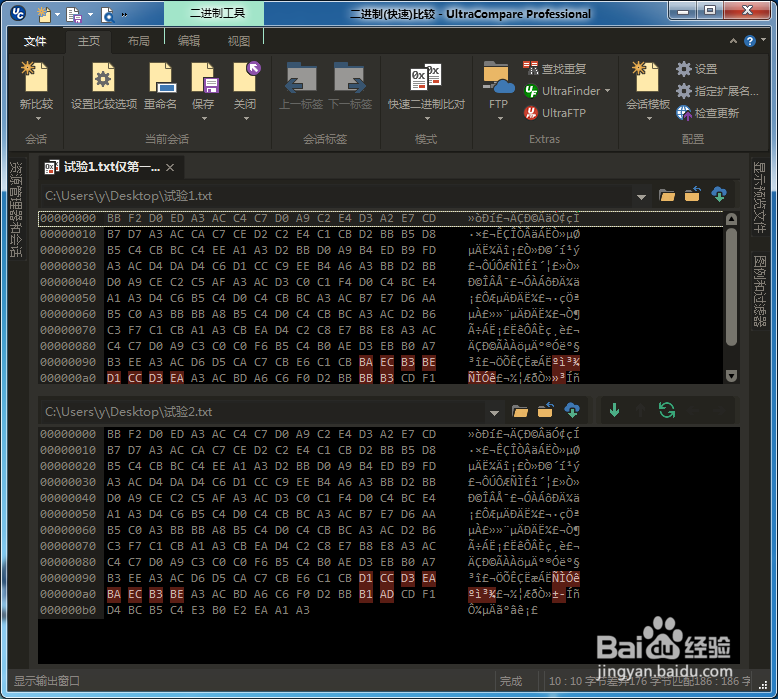The height and width of the screenshot is (699, 778).
Task: Open 资源管理器和会话 side panel
Action: (16, 209)
